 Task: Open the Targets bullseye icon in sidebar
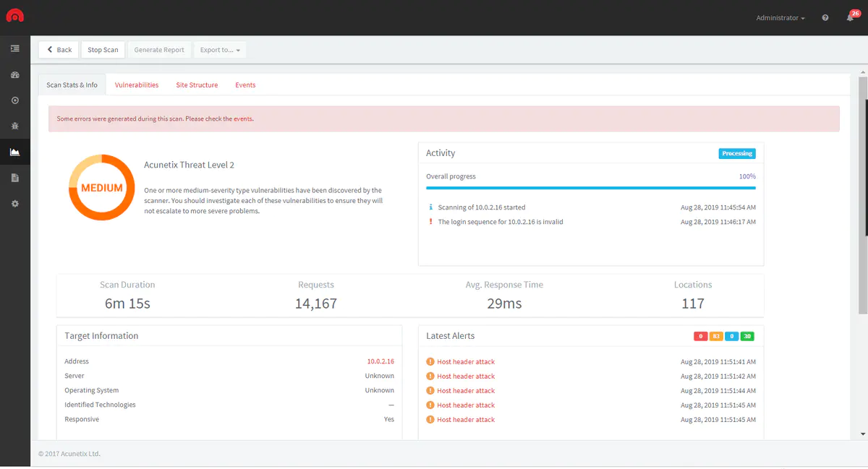point(15,100)
